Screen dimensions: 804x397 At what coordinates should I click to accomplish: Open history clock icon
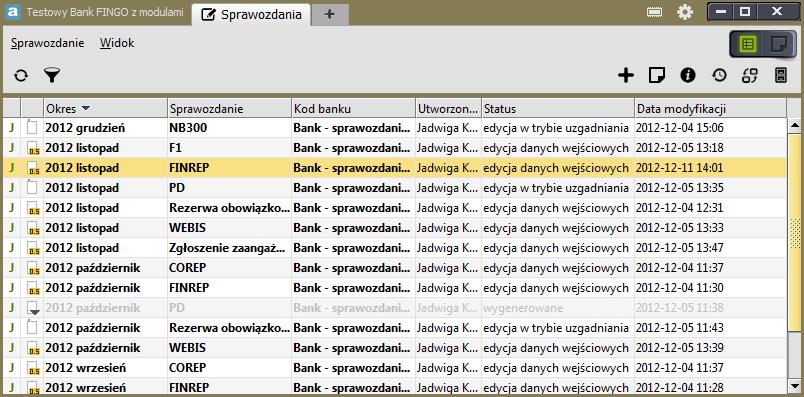pyautogui.click(x=719, y=75)
